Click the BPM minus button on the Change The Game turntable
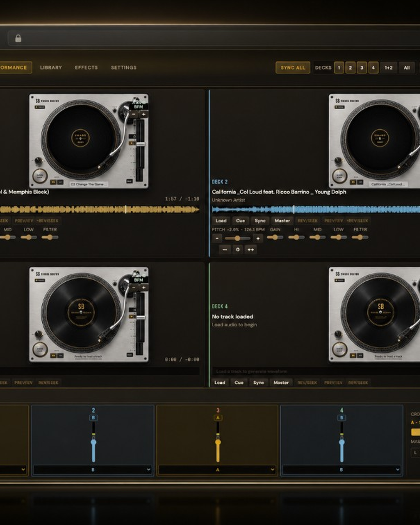The width and height of the screenshot is (420, 525). pos(134,114)
